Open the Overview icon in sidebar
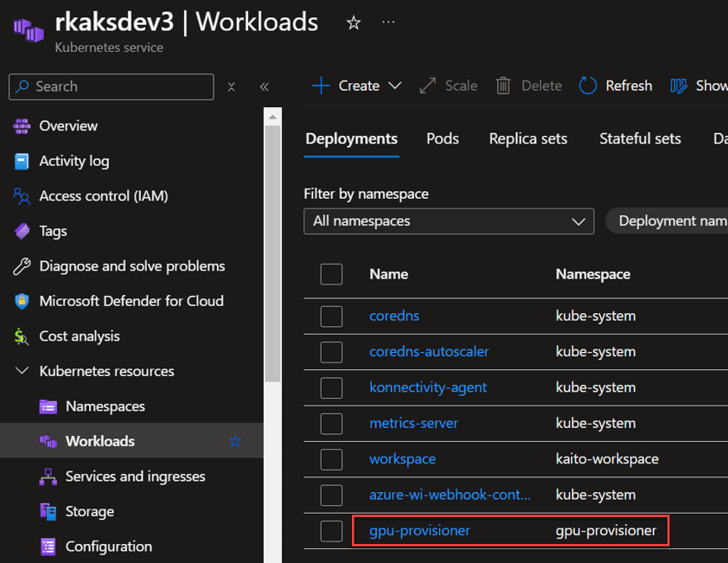Image resolution: width=728 pixels, height=563 pixels. [x=22, y=125]
